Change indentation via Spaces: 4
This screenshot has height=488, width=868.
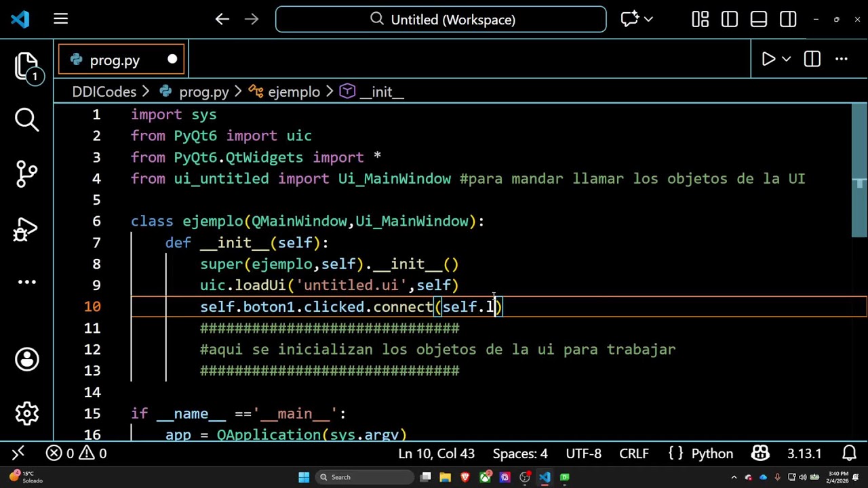[520, 453]
